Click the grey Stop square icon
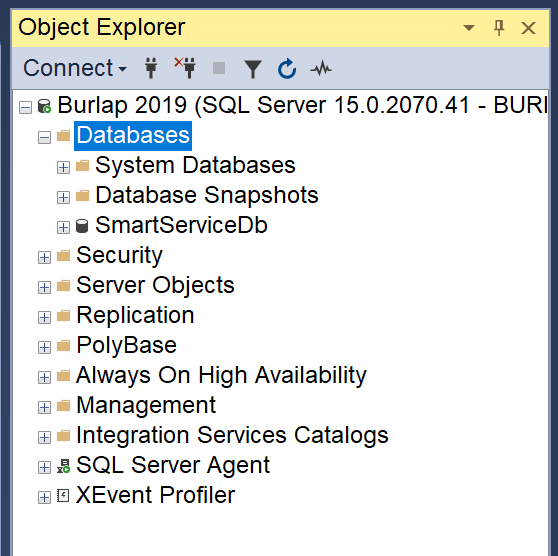This screenshot has height=556, width=558. tap(219, 68)
